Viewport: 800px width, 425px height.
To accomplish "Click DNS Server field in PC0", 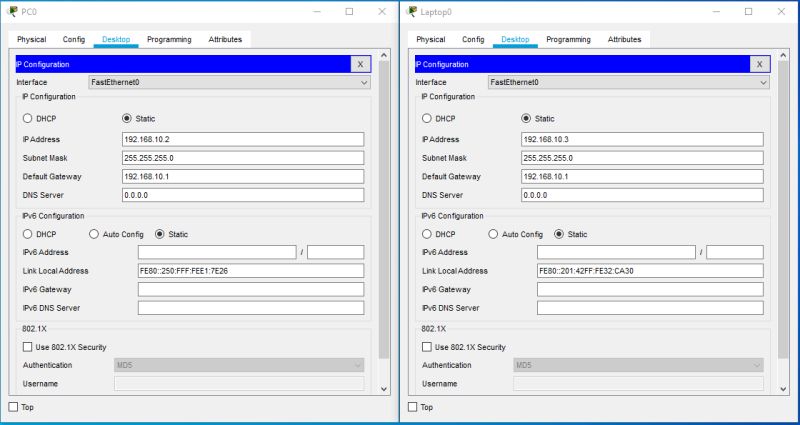I will (243, 195).
